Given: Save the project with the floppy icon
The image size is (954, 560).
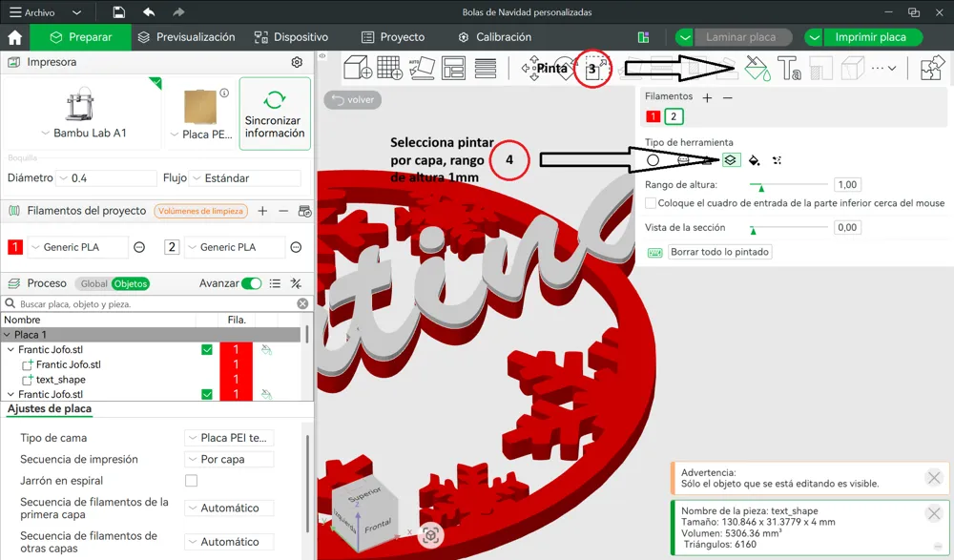Looking at the screenshot, I should (x=119, y=12).
